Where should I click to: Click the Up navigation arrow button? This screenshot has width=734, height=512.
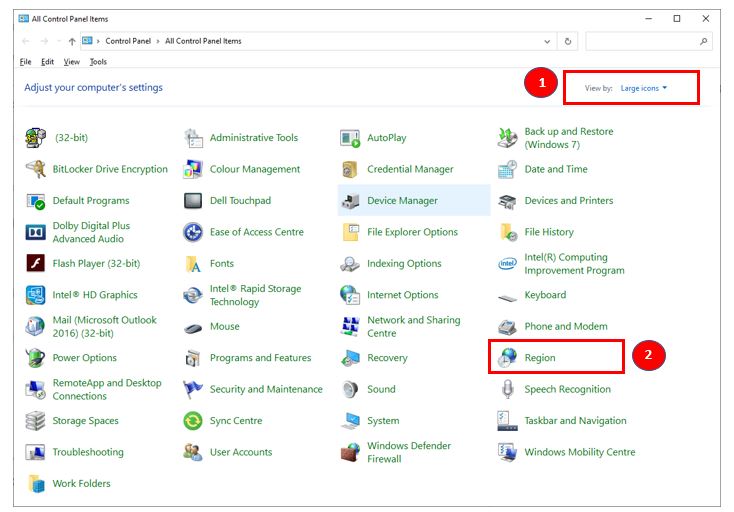click(x=72, y=41)
